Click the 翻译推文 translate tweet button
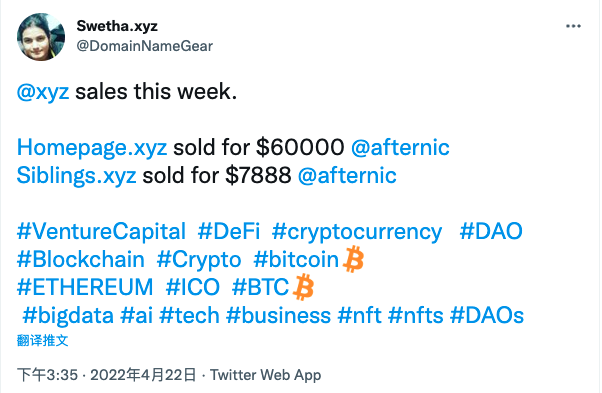This screenshot has width=602, height=393. (43, 340)
